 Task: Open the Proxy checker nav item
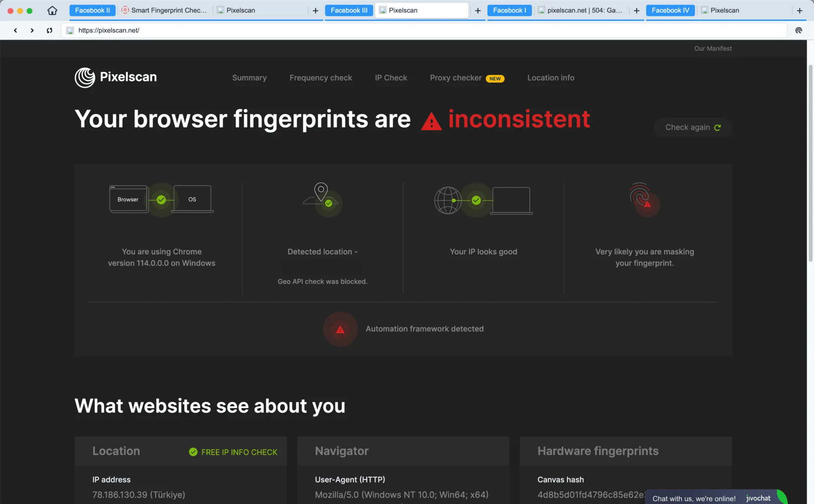coord(456,78)
